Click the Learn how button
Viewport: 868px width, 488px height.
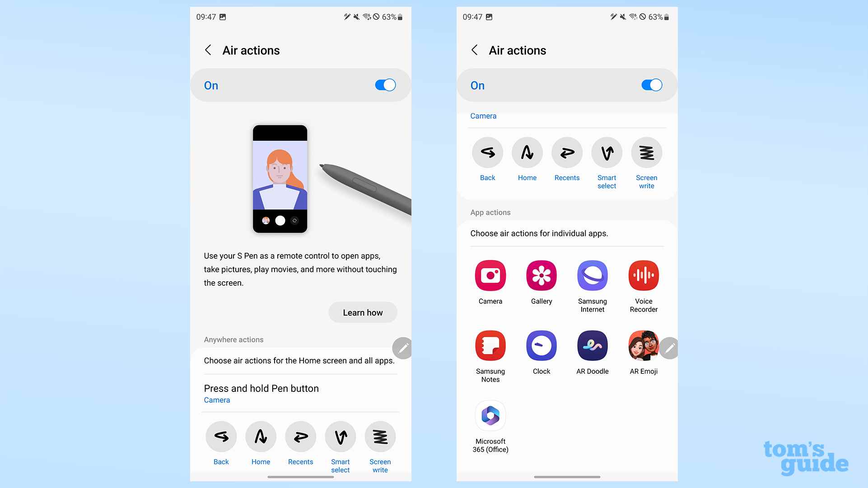point(363,312)
